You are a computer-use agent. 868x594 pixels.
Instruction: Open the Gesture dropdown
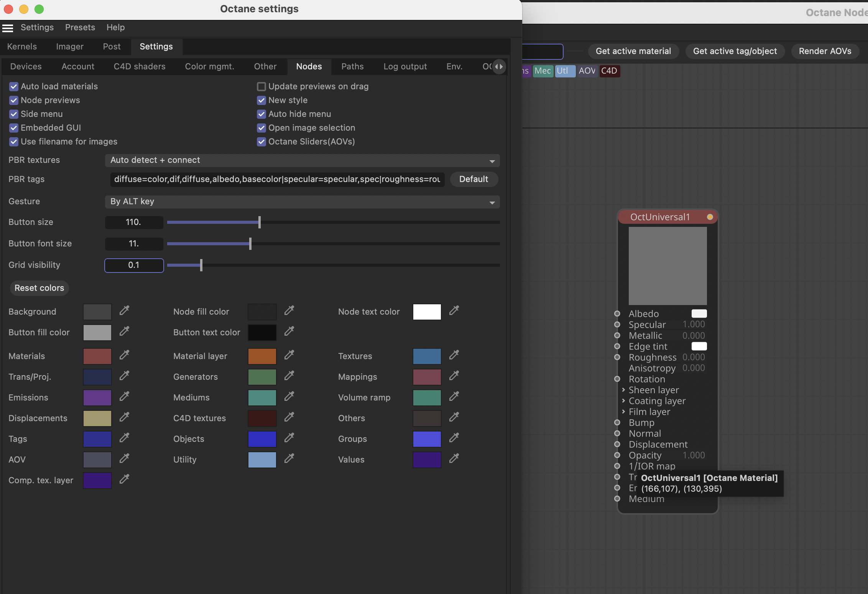pos(302,202)
